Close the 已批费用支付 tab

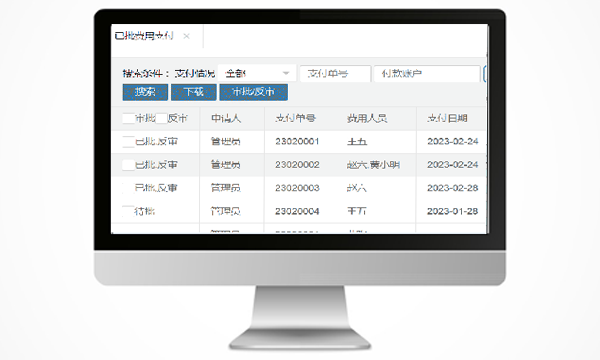click(x=186, y=36)
